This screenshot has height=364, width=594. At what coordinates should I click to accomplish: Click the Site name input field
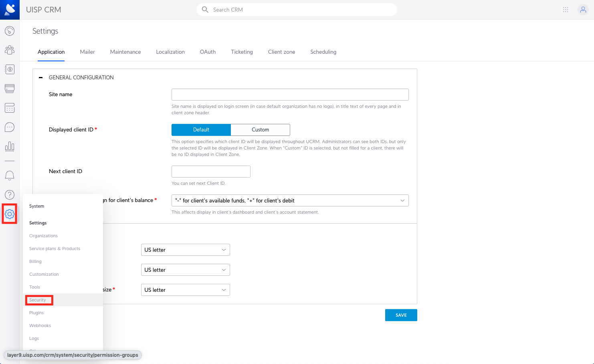click(x=290, y=95)
